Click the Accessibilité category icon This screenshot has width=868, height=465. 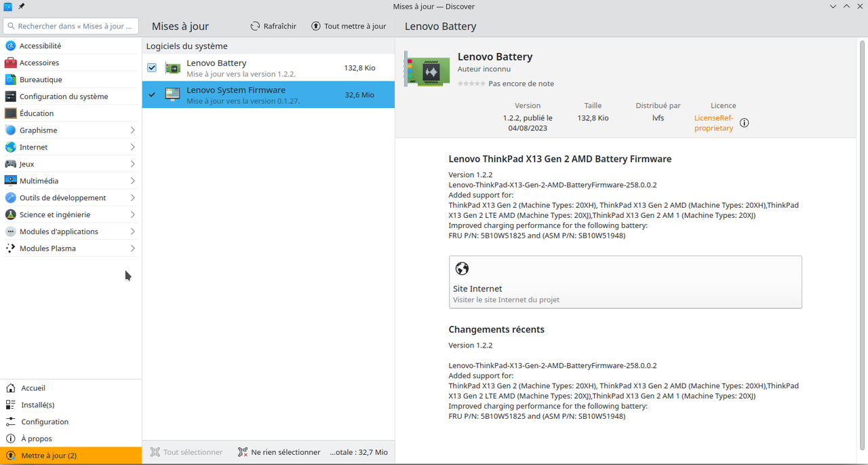coord(10,45)
